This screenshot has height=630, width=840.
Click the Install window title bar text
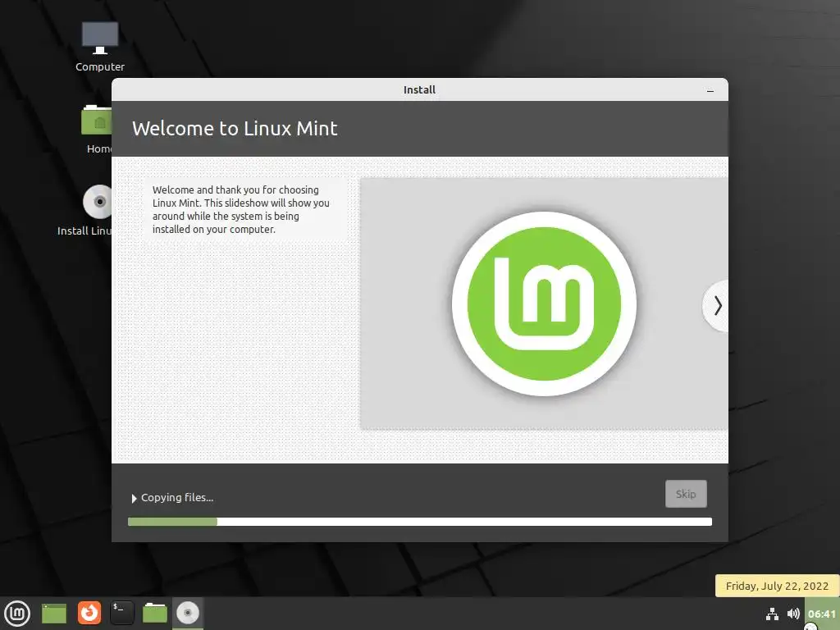tap(419, 90)
